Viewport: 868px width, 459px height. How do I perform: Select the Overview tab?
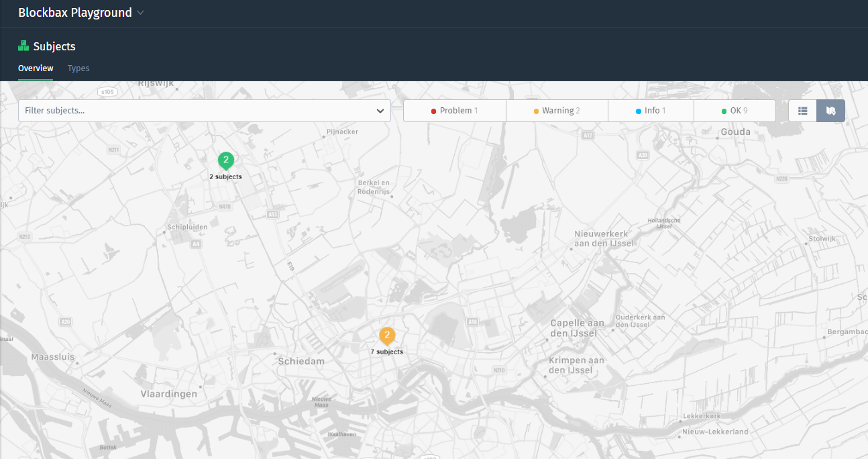(36, 68)
